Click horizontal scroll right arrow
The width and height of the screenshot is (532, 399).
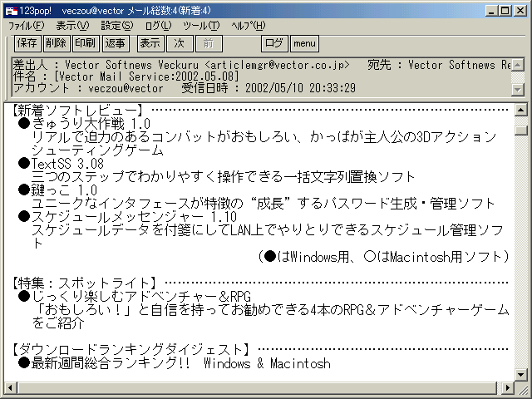[x=508, y=387]
